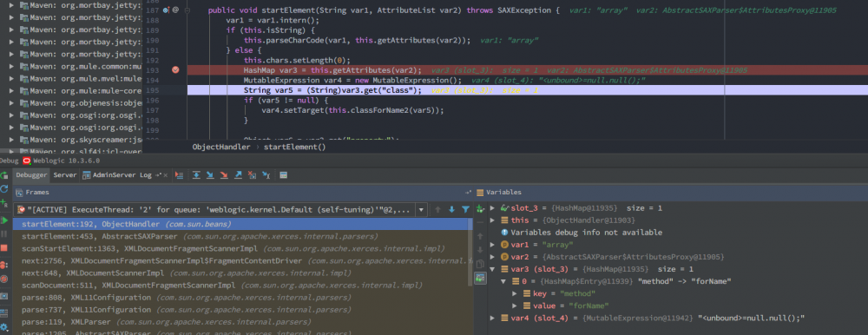
Task: Expand Maven: org.mule.common library node
Action: pyautogui.click(x=11, y=67)
